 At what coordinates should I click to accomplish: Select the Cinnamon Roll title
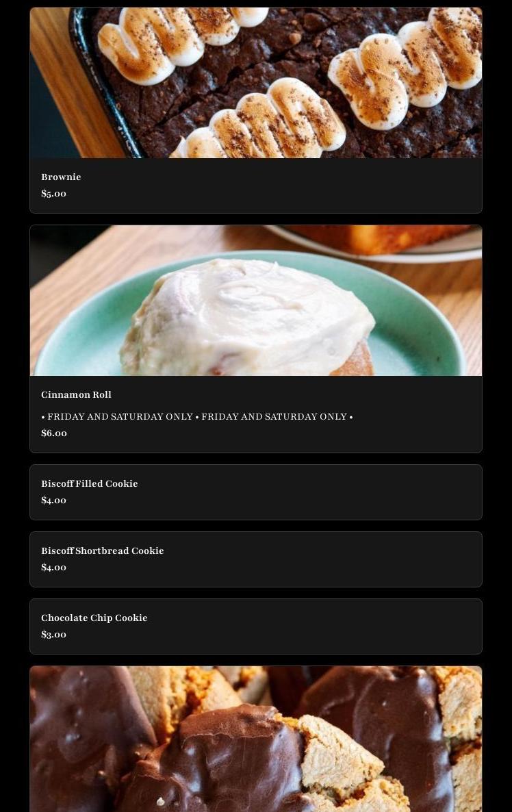pyautogui.click(x=76, y=394)
